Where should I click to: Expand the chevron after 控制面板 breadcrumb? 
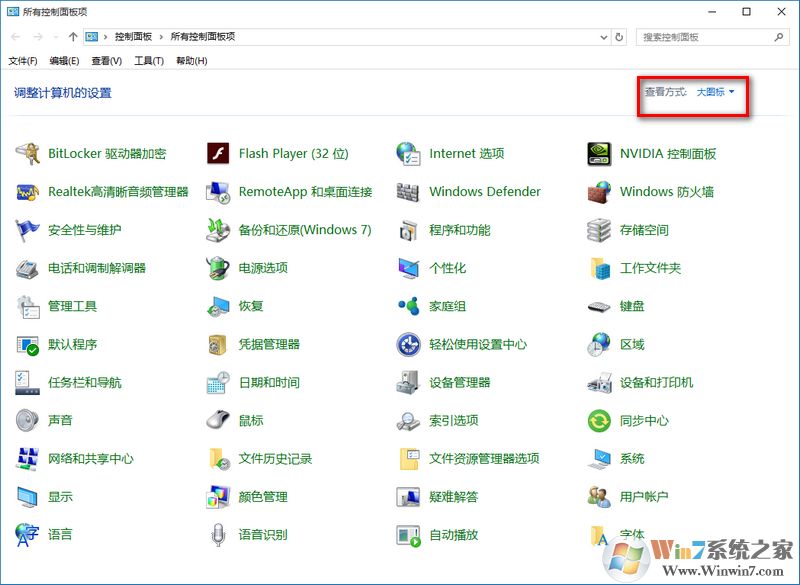coord(161,37)
